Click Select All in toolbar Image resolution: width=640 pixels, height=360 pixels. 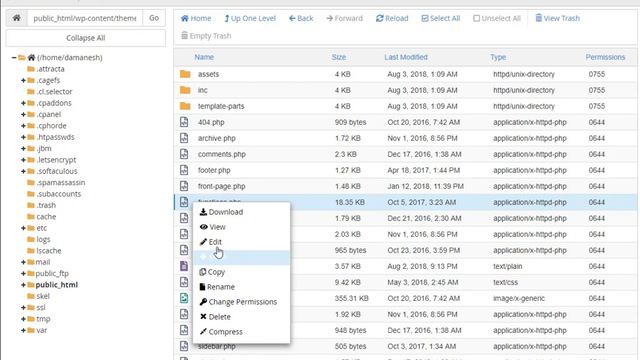click(x=440, y=18)
